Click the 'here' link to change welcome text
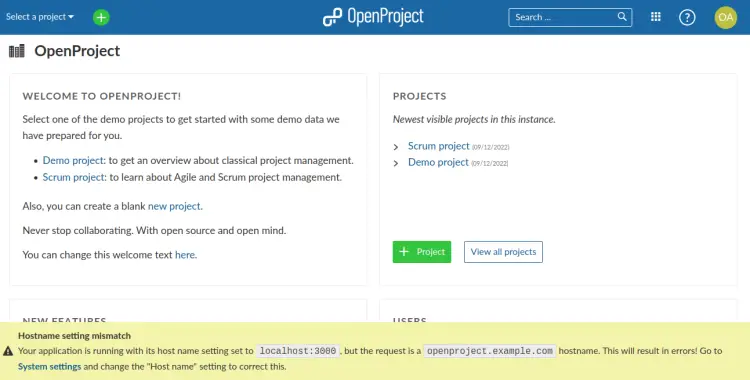 coord(185,255)
